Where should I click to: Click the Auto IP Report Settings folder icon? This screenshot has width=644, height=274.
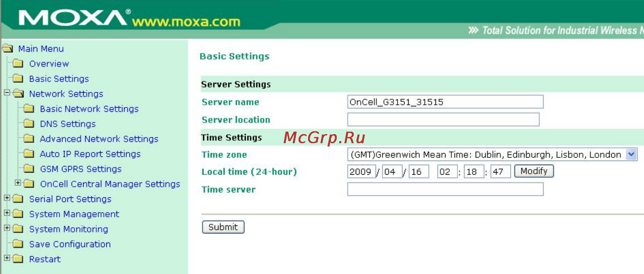coord(29,154)
